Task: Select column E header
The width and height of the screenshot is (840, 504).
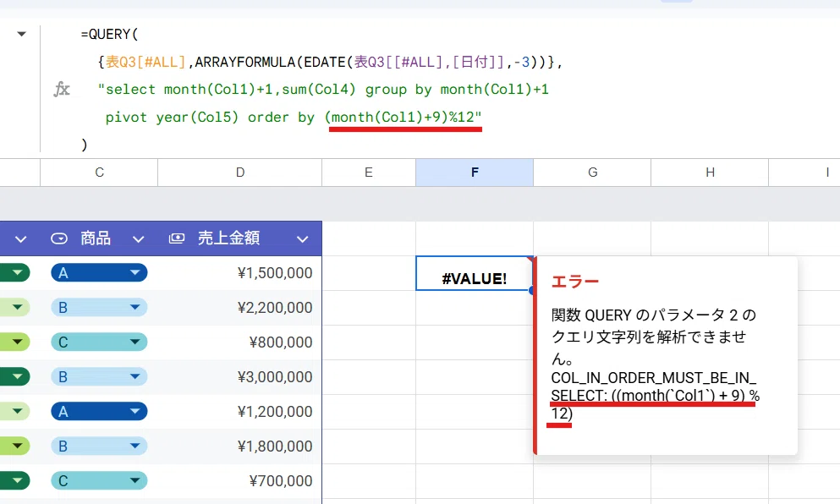Action: tap(369, 173)
